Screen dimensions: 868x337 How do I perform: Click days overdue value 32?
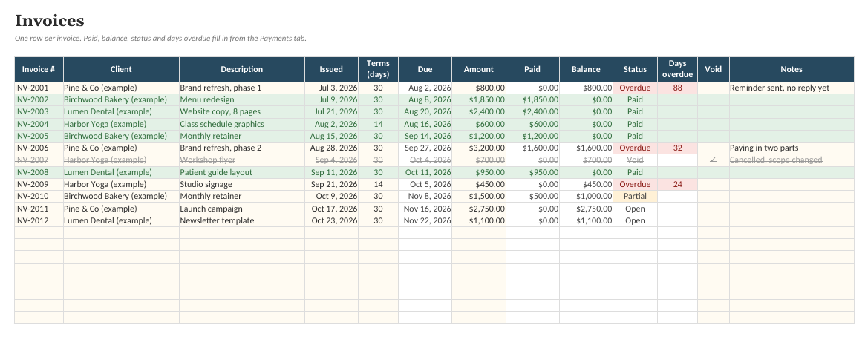[678, 148]
